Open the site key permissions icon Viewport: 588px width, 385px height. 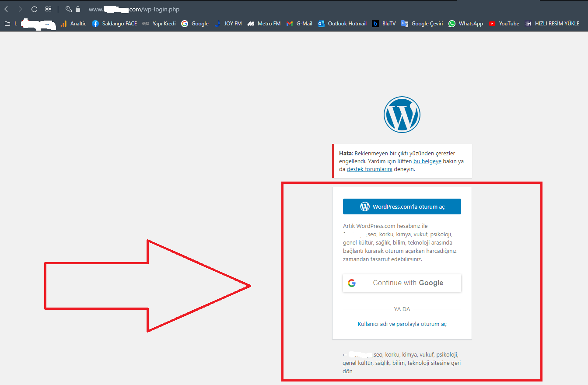click(x=68, y=9)
